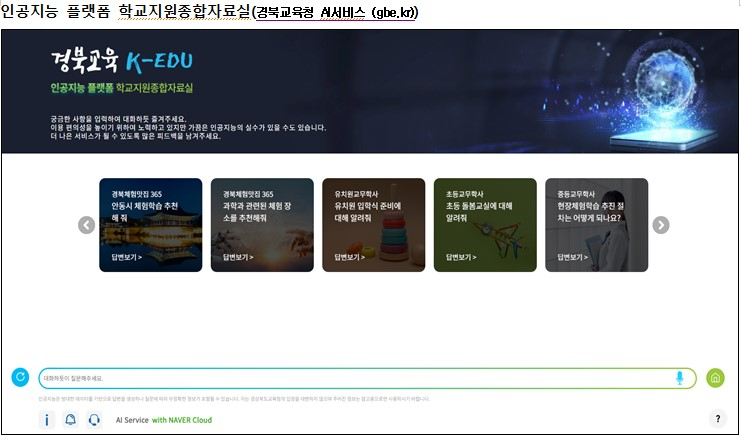Click the headset support icon
The height and width of the screenshot is (439, 741).
click(94, 420)
